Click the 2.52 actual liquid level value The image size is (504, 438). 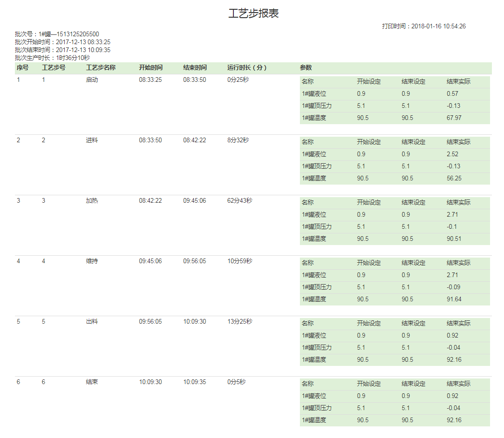coord(452,154)
